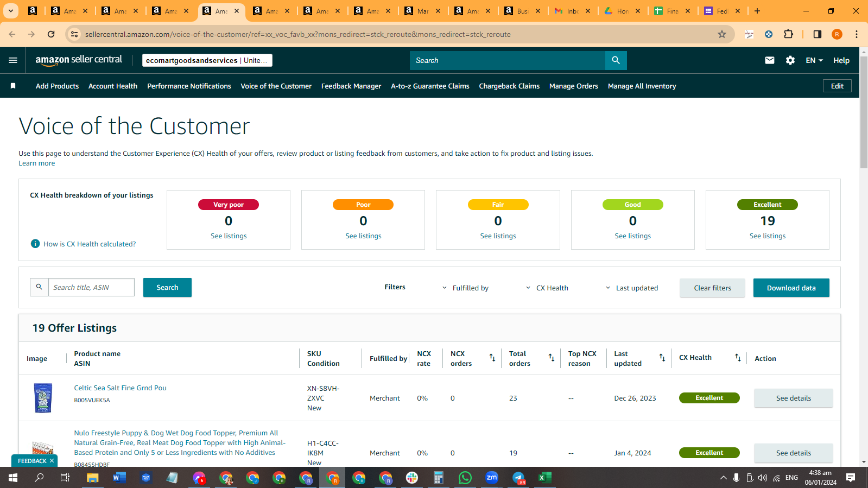Screen dimensions: 868x488
Task: Open Manage Orders menu item
Action: [x=574, y=86]
